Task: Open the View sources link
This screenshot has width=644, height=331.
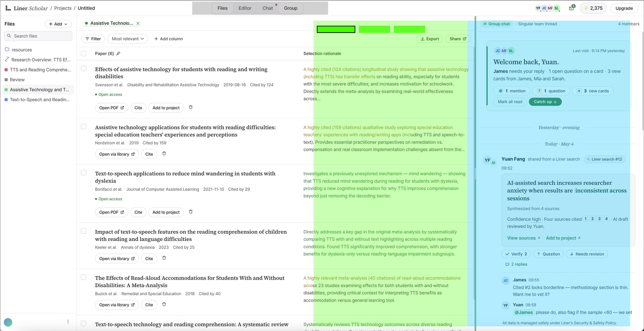Action: (x=524, y=238)
